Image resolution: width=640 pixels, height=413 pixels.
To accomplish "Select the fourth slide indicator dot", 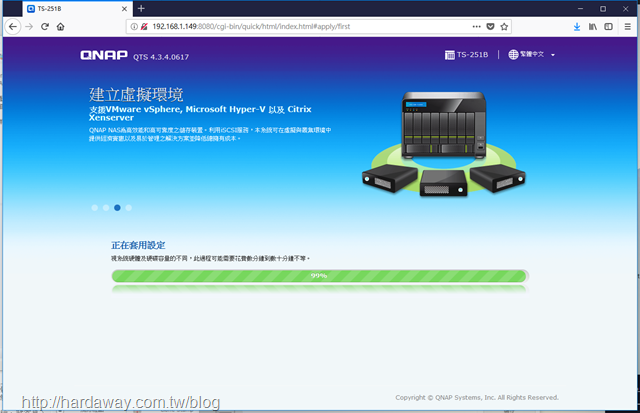I will point(129,208).
